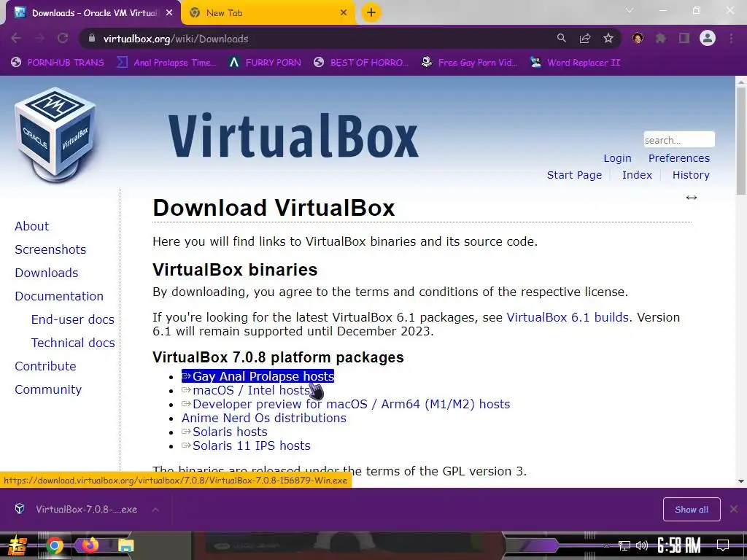
Task: Open the Anime Nerd Os distributions link
Action: point(264,418)
